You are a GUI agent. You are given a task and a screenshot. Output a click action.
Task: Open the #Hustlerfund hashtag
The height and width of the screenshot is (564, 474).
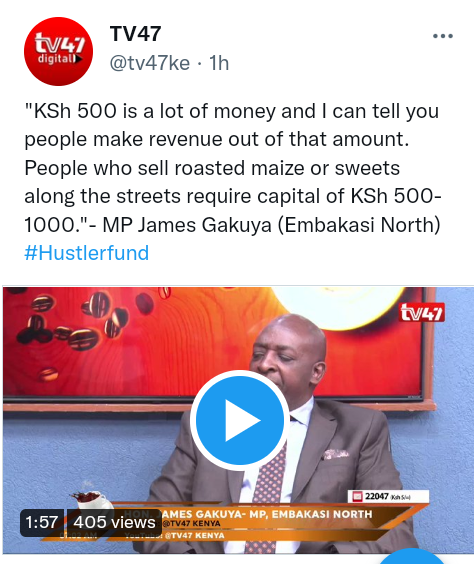tap(86, 253)
